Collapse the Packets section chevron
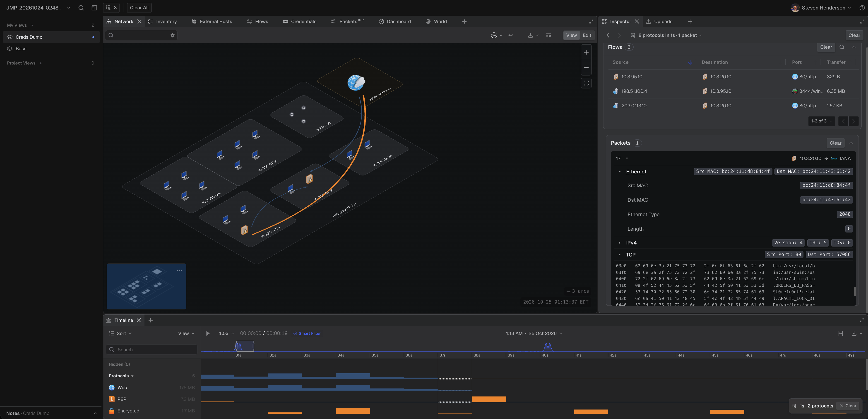 click(851, 143)
